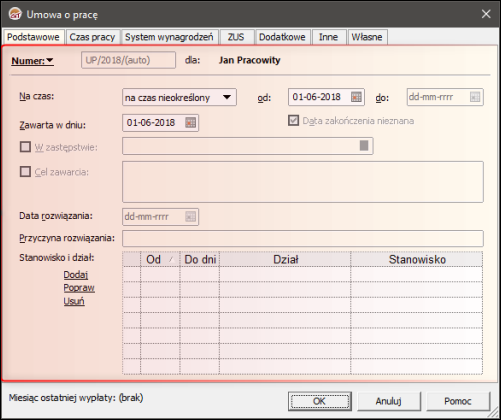Switch to the 'Czas pracy' tab
The width and height of the screenshot is (501, 420).
[x=92, y=37]
